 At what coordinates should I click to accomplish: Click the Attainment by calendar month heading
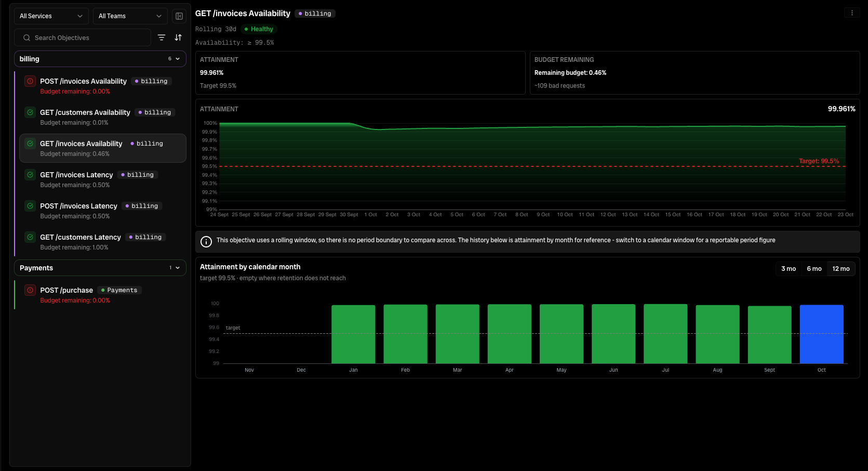pyautogui.click(x=250, y=267)
